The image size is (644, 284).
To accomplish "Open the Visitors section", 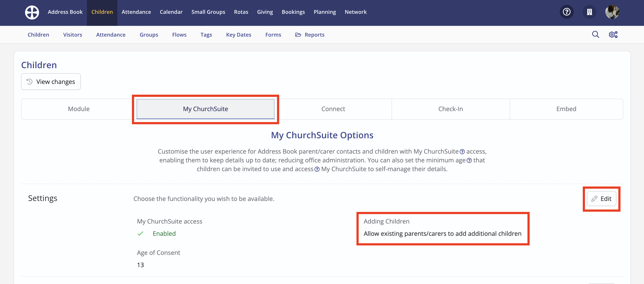I will coord(72,35).
